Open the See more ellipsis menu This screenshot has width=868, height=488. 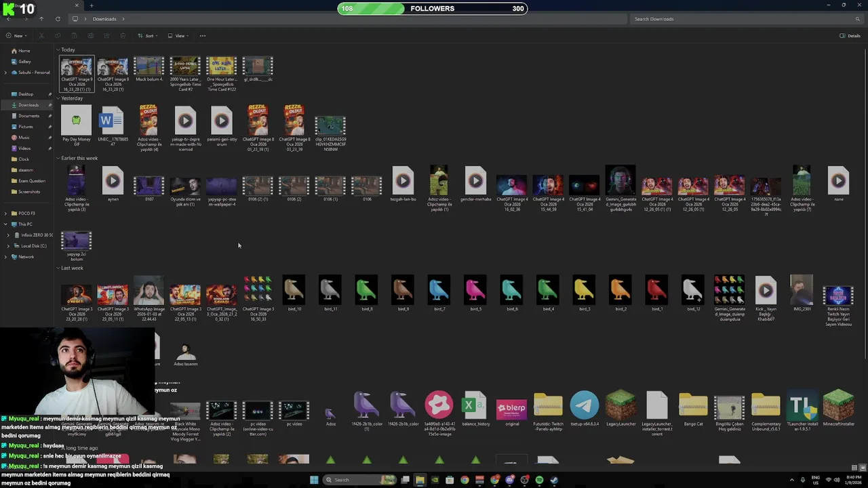202,36
